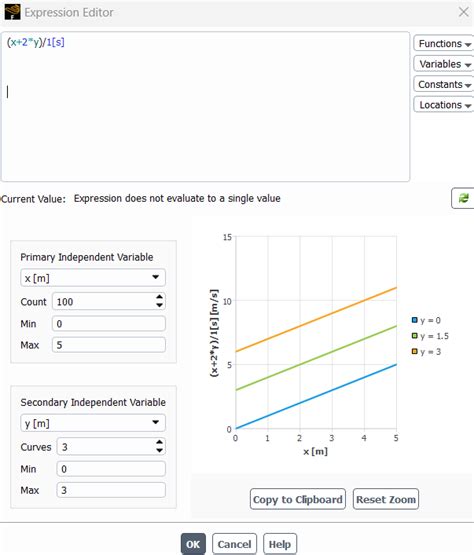This screenshot has width=474, height=555.
Task: Decrease the Curves spinner value
Action: click(x=160, y=451)
